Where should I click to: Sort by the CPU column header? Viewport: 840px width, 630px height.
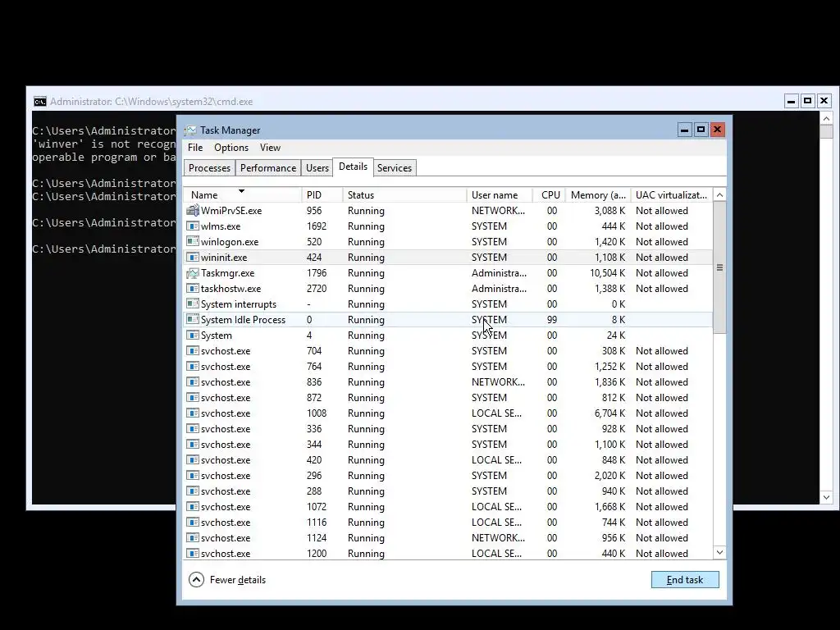click(550, 195)
